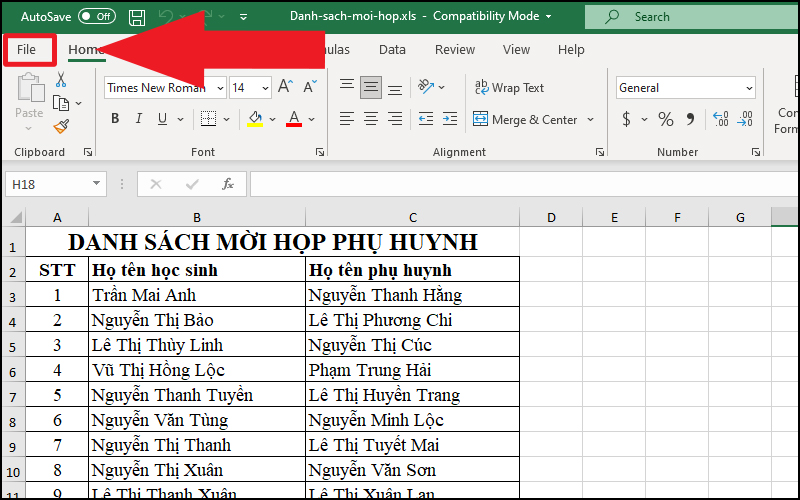Click the Select All corner triangle
This screenshot has width=800, height=500.
point(15,217)
